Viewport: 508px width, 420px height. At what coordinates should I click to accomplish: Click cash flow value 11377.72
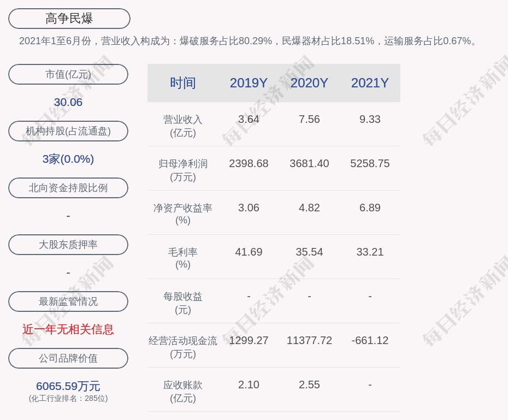[x=309, y=340]
